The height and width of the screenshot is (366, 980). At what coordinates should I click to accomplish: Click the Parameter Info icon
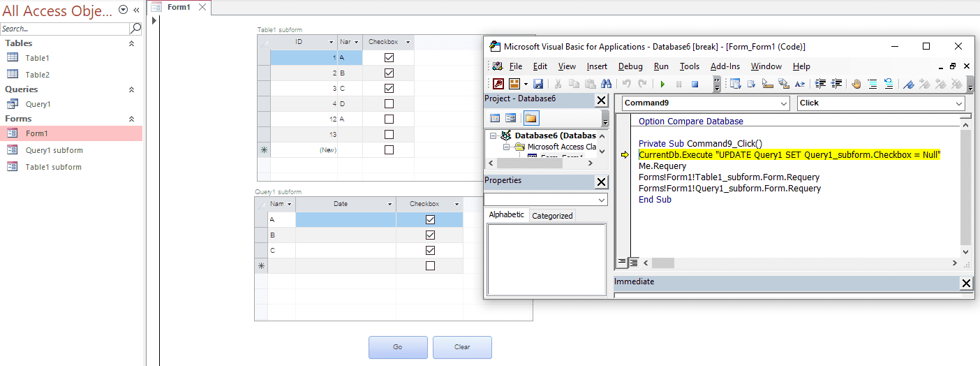pos(784,84)
